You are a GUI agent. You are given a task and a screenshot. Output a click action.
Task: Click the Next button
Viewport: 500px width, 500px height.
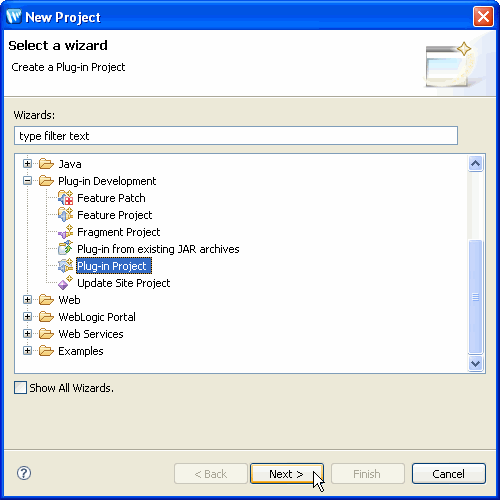pyautogui.click(x=287, y=473)
